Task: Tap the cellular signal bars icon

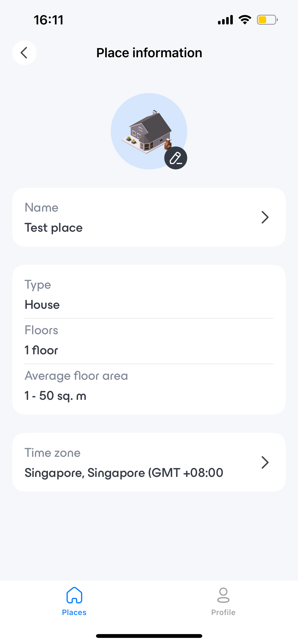Action: click(225, 20)
